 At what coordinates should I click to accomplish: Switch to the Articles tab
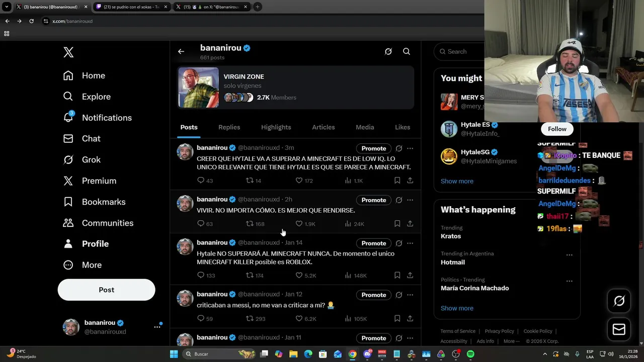(x=323, y=127)
